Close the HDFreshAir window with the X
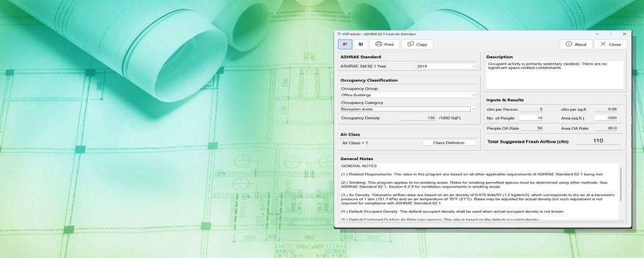644x258 pixels. (x=624, y=34)
